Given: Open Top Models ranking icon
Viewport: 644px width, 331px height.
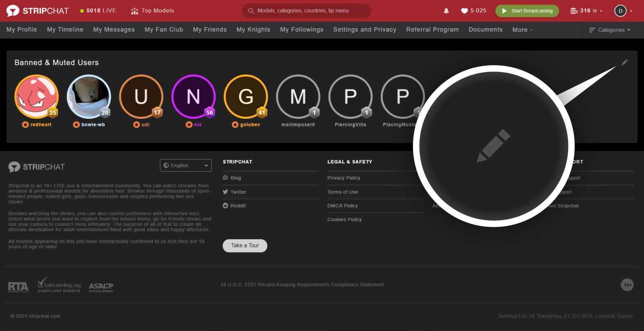Looking at the screenshot, I should point(134,11).
